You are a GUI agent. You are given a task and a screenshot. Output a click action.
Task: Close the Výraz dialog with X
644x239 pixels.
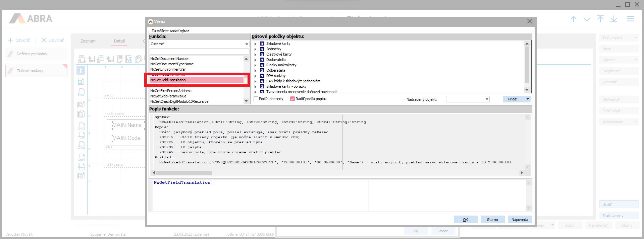pyautogui.click(x=529, y=21)
